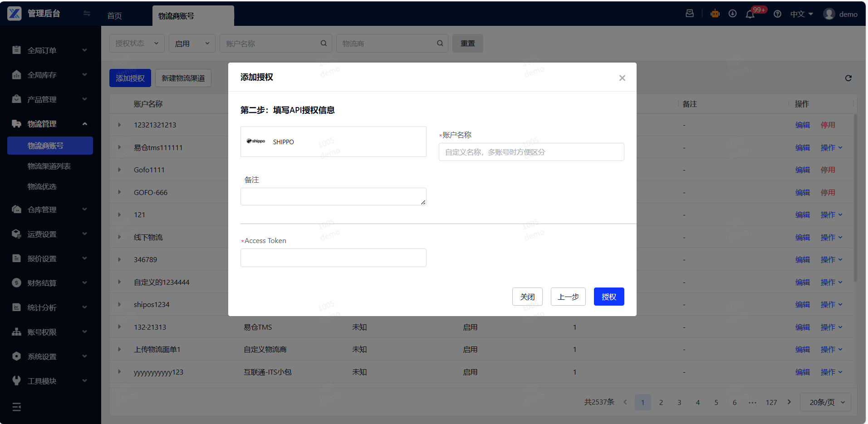Click the 新建物流渠道 button
The image size is (868, 424).
(183, 78)
